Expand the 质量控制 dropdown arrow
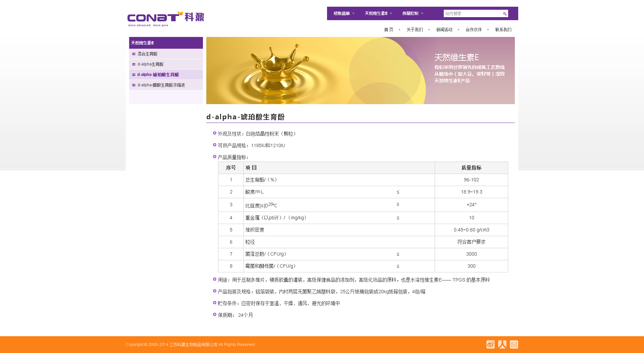The image size is (644, 353). [x=422, y=14]
